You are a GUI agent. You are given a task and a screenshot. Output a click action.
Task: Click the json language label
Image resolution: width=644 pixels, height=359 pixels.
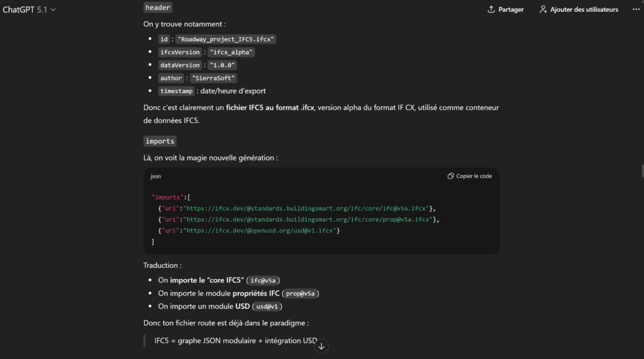[x=155, y=177]
